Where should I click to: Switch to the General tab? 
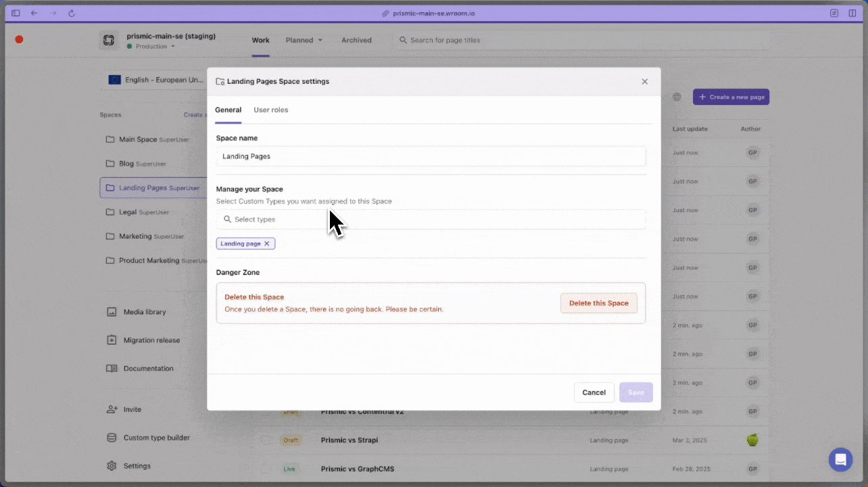tap(228, 110)
